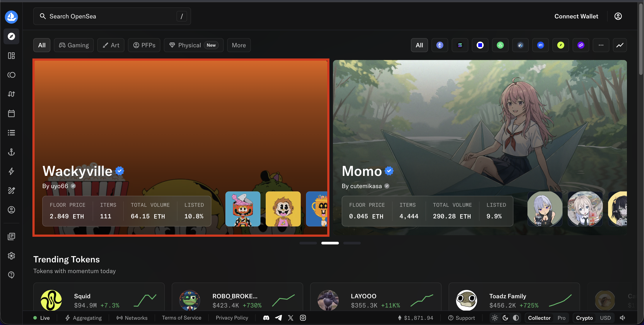Screen dimensions: 644x325
Task: Open the Discord link icon
Action: pos(266,318)
